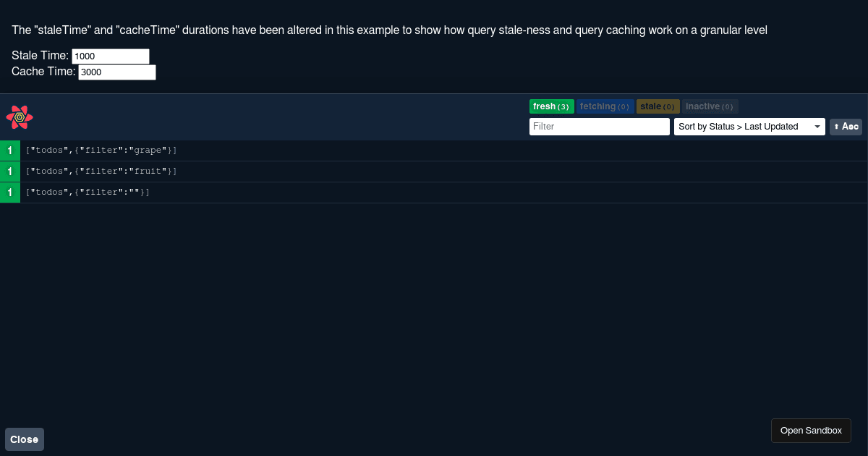Click observer count badge for empty-filter query

coord(10,193)
